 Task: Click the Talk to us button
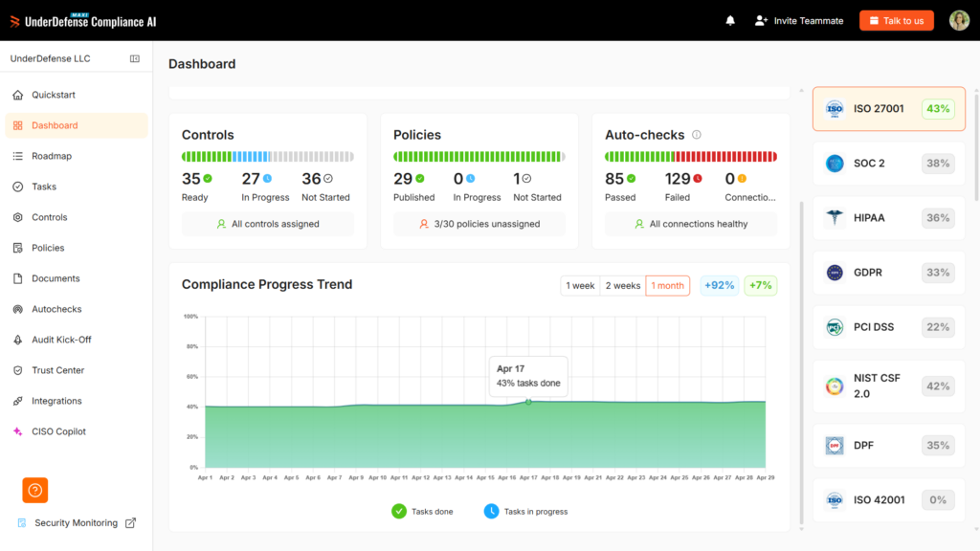pyautogui.click(x=896, y=21)
